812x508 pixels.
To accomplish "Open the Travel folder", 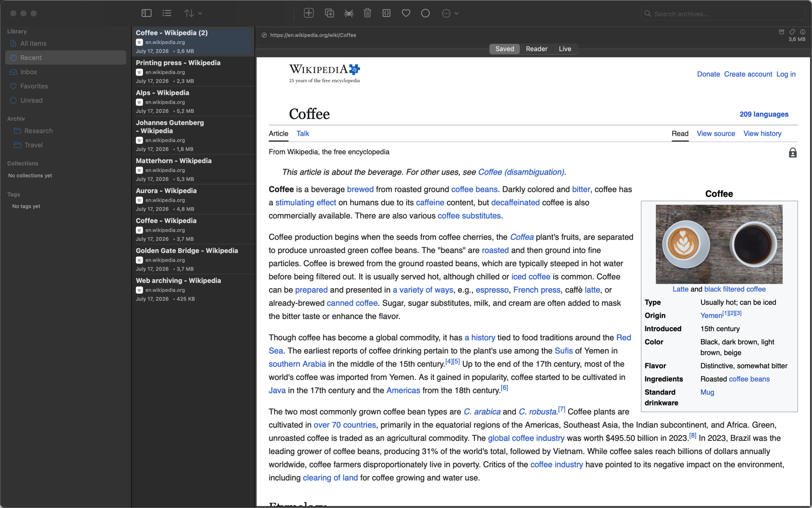I will coord(65,145).
